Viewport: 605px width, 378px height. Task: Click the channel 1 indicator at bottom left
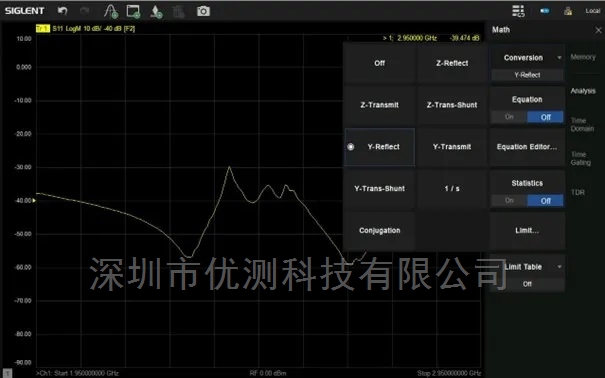click(x=8, y=373)
